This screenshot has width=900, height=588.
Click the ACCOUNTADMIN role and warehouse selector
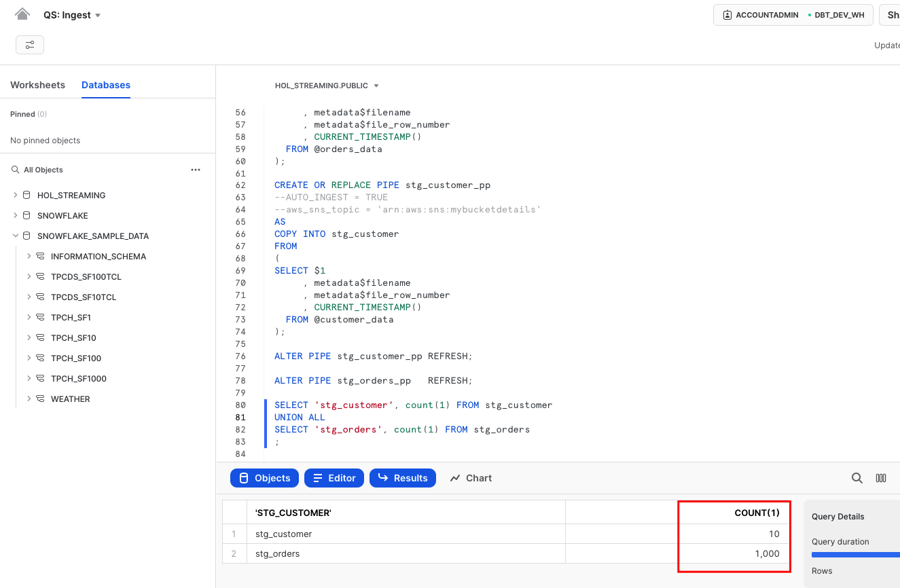793,15
